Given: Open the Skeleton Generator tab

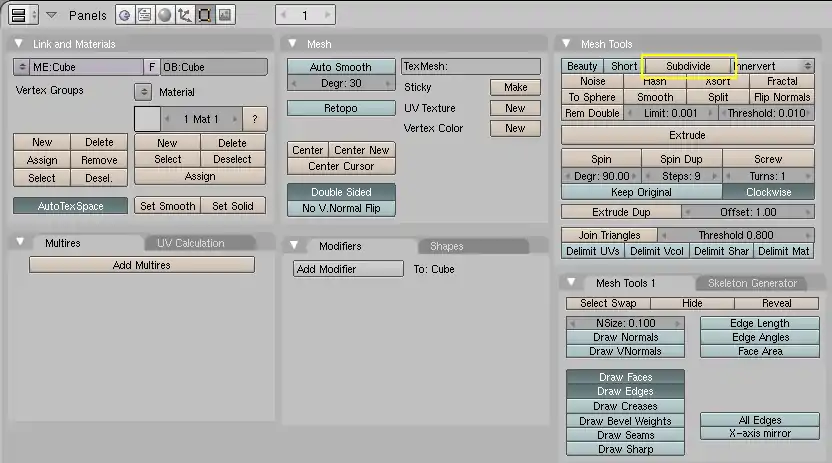Looking at the screenshot, I should click(752, 283).
